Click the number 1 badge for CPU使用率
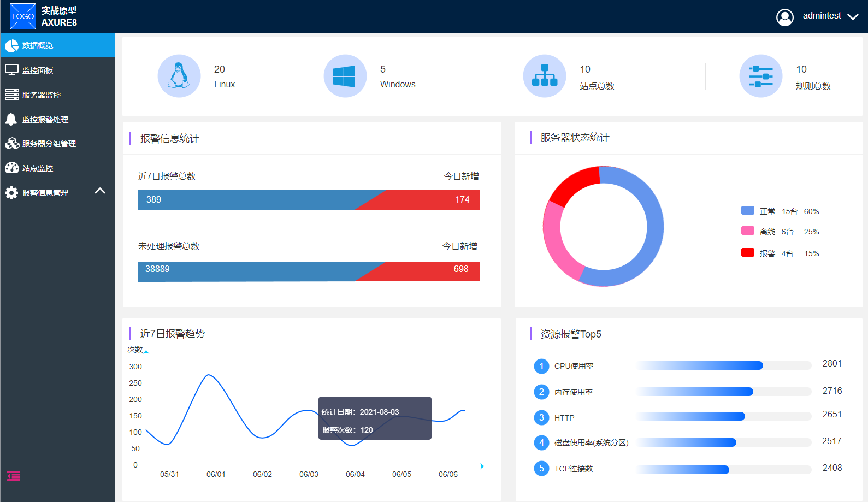This screenshot has height=502, width=868. point(541,366)
